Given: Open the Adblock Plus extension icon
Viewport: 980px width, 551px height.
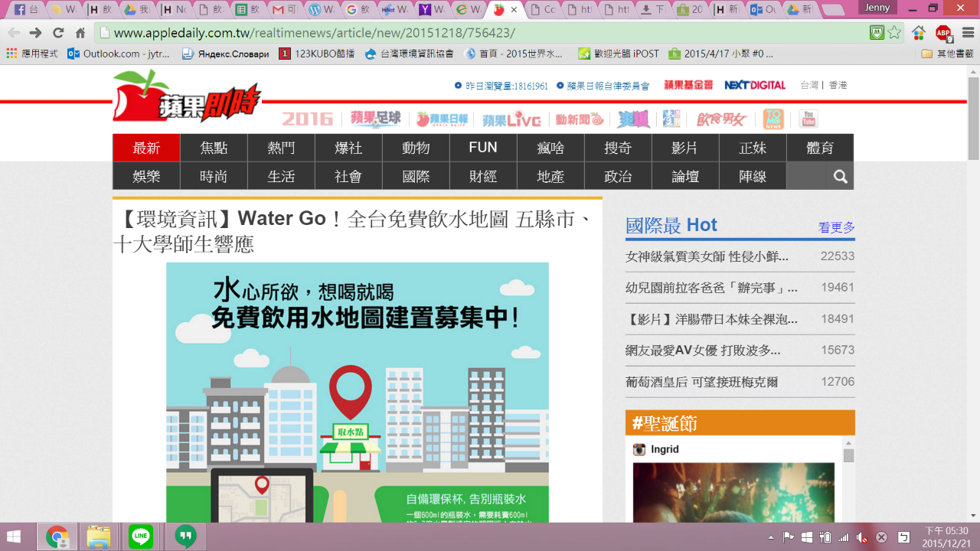Looking at the screenshot, I should (943, 33).
